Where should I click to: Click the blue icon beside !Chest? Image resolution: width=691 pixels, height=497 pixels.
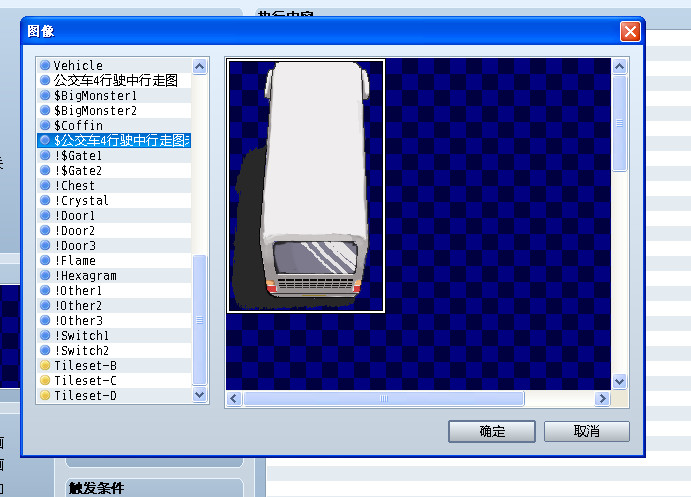pos(45,185)
